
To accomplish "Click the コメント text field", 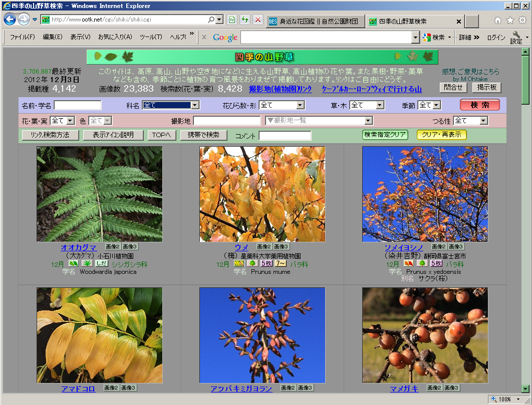I will [285, 136].
